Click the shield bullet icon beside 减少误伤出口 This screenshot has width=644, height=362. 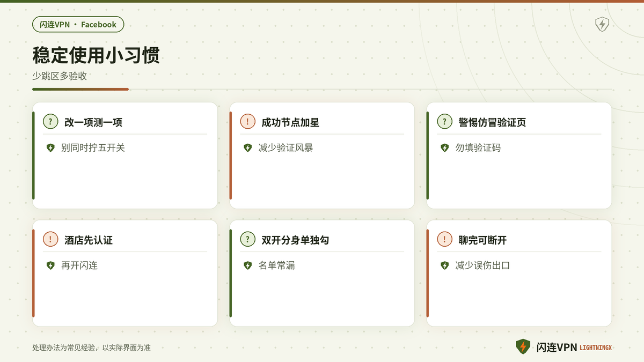(444, 265)
